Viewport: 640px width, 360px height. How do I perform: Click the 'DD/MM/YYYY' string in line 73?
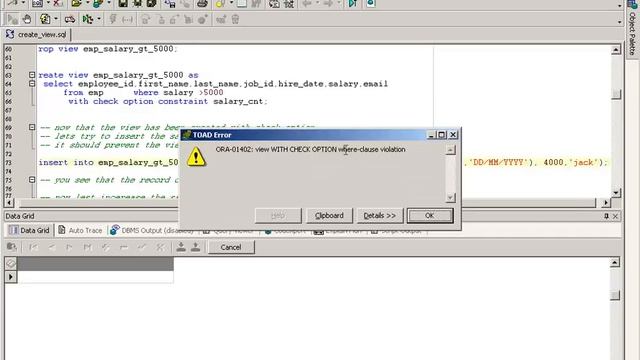tap(498, 162)
